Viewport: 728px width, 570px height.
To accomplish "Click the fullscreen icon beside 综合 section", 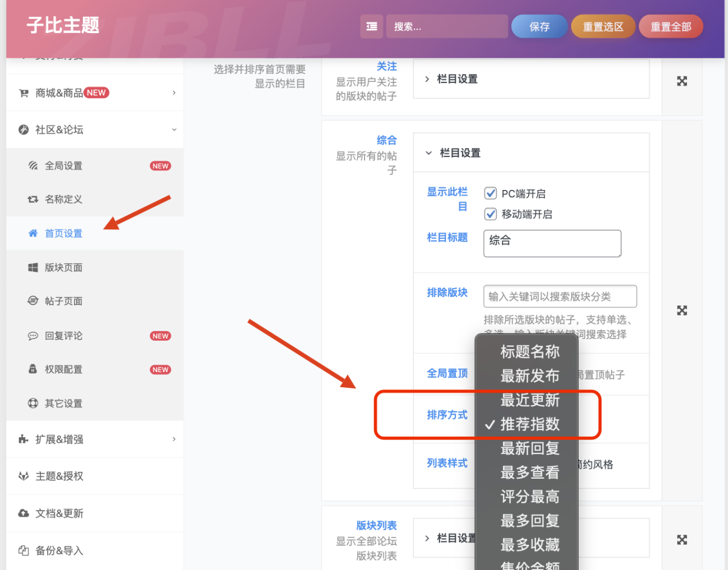I will point(682,310).
